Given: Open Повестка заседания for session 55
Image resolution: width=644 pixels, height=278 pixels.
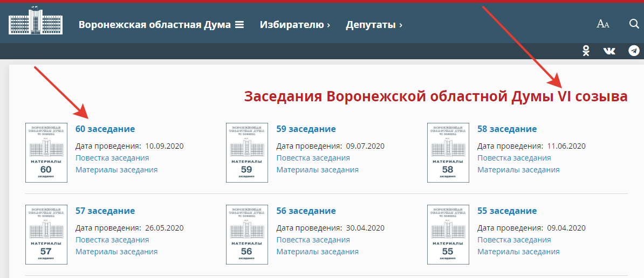Looking at the screenshot, I should (x=514, y=240).
